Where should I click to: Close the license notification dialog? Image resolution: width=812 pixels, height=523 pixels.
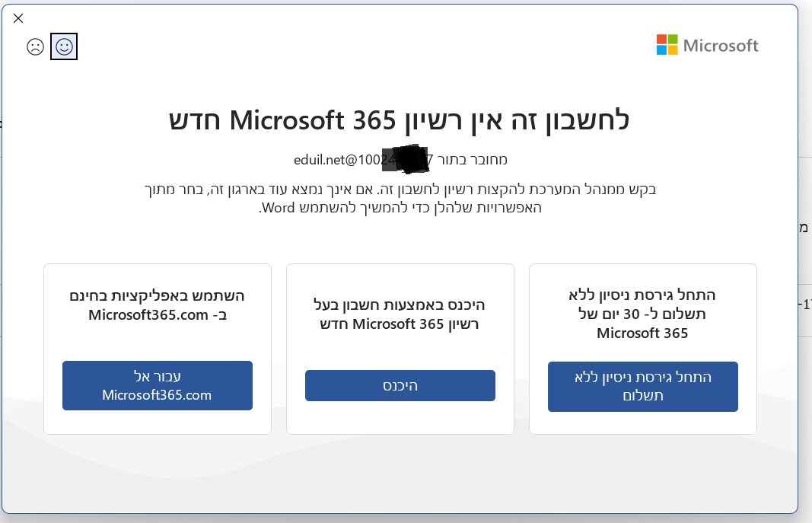(18, 18)
